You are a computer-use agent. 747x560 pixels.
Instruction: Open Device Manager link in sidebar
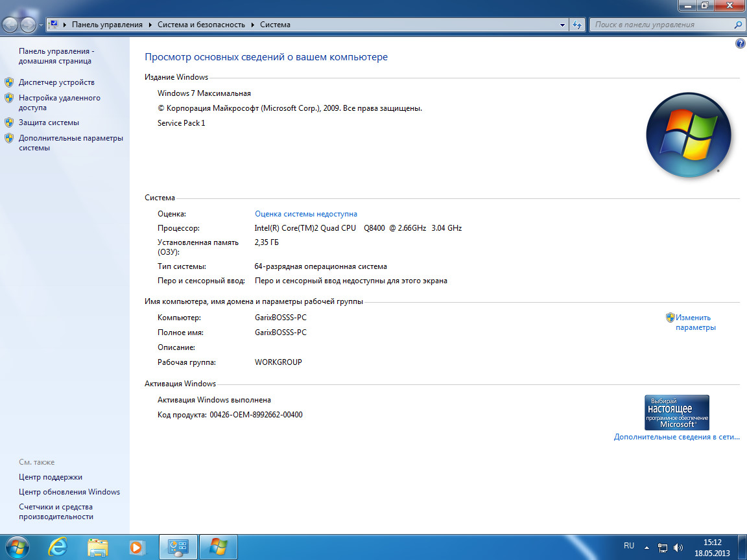pos(56,82)
